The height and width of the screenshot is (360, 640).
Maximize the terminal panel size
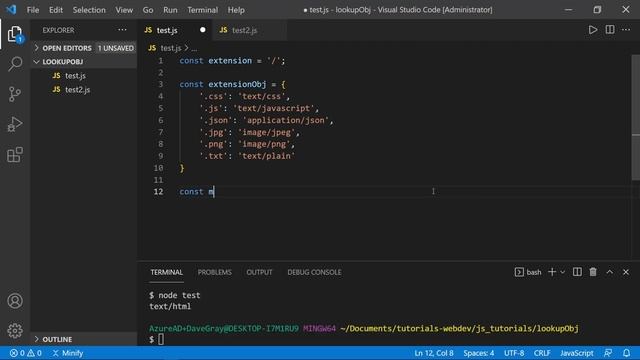(609, 272)
